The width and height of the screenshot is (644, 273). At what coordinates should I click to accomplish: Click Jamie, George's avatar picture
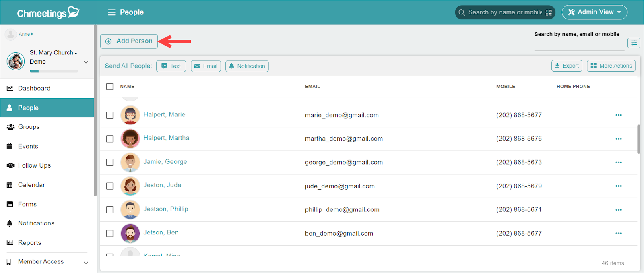click(130, 162)
